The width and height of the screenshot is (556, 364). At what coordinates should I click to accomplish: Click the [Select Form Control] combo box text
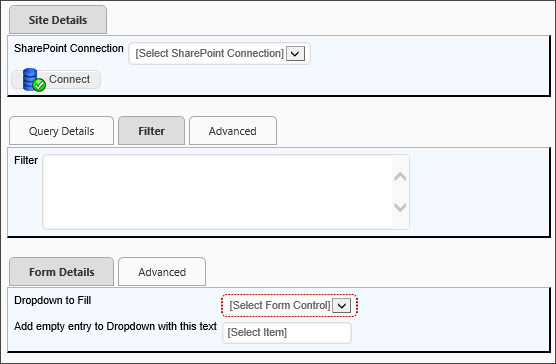(x=280, y=306)
